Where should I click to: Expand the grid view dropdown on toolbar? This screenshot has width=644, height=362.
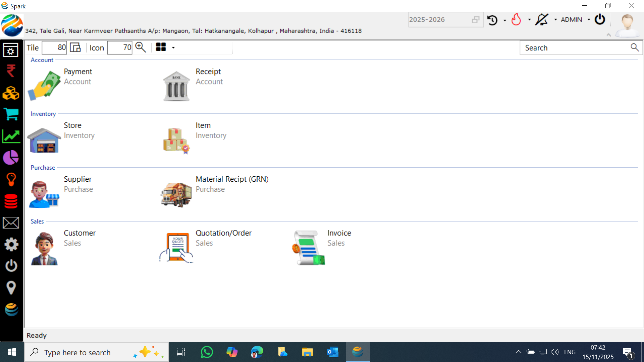173,47
